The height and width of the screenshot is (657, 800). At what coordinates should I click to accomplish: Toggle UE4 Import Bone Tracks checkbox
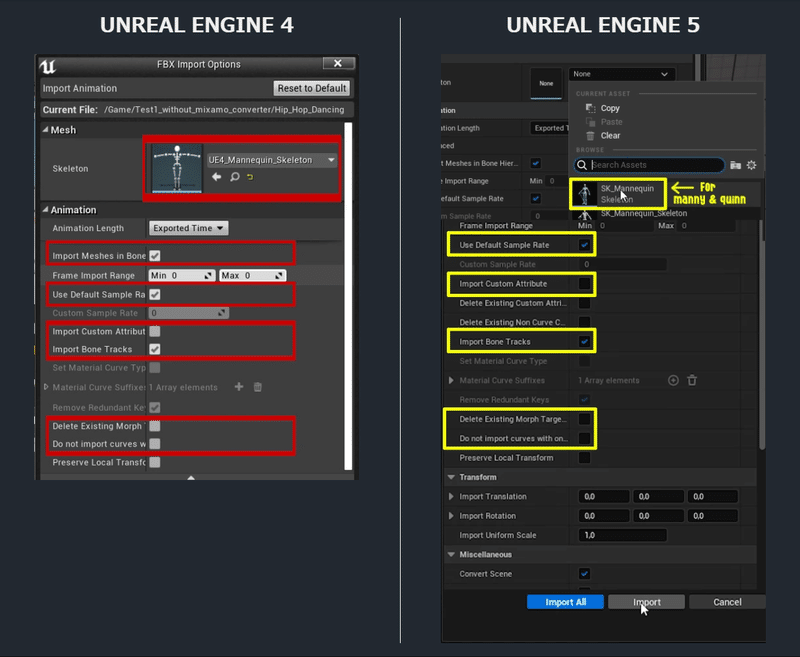155,349
